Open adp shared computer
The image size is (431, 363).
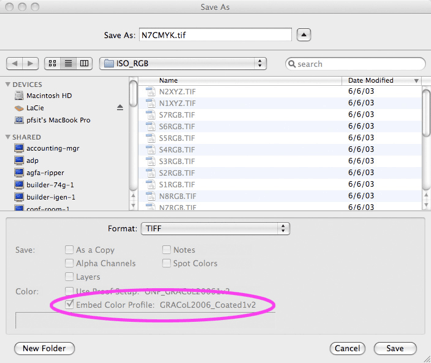click(x=27, y=161)
